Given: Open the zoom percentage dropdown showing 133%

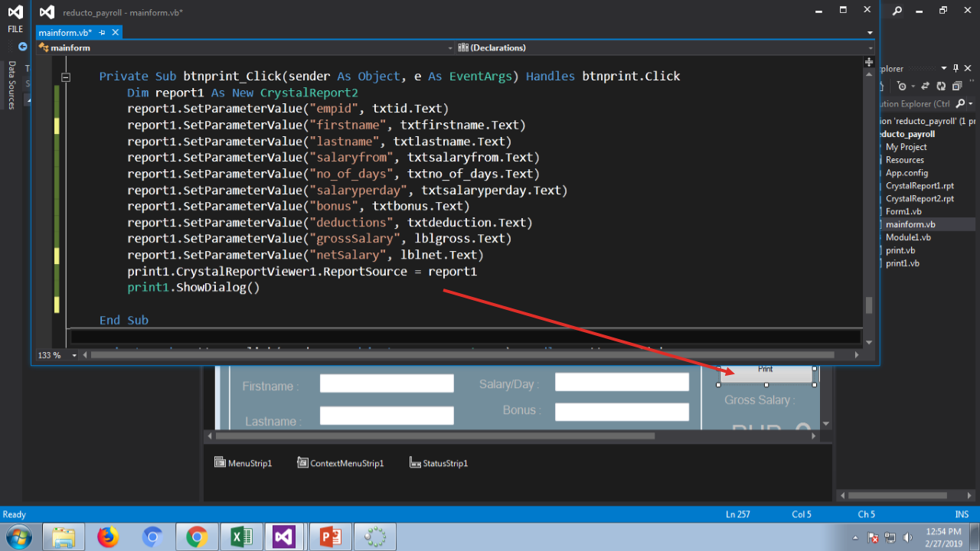Looking at the screenshot, I should [74, 355].
